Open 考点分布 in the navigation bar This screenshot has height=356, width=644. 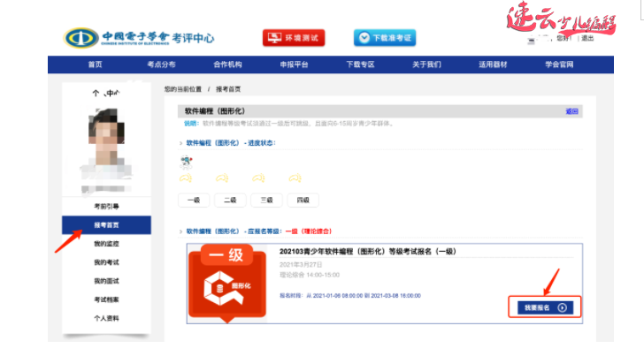[161, 64]
